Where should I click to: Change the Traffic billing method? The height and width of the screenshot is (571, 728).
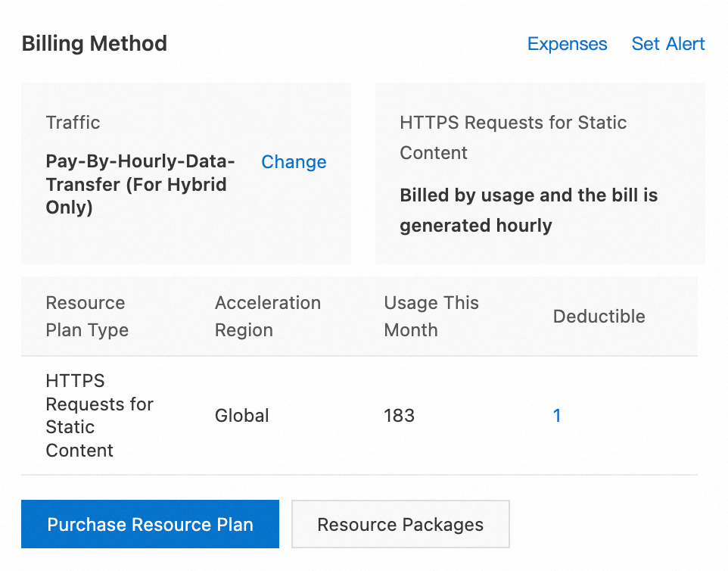click(x=294, y=162)
